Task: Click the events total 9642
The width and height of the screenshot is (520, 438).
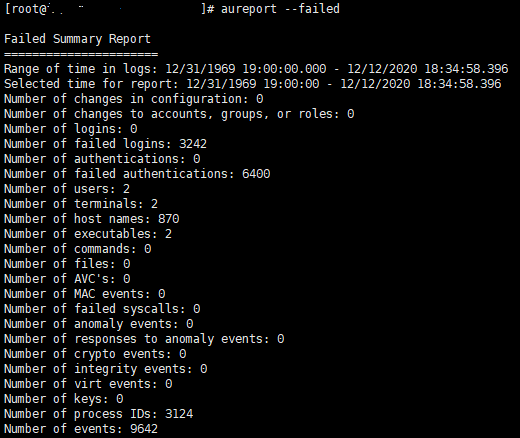Action: [144, 429]
